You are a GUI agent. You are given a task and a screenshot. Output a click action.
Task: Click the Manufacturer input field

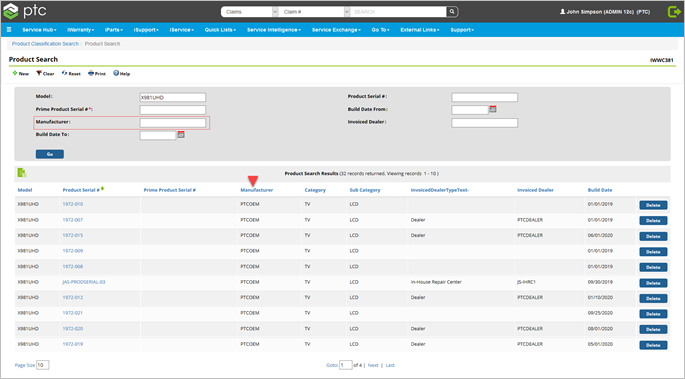(173, 123)
